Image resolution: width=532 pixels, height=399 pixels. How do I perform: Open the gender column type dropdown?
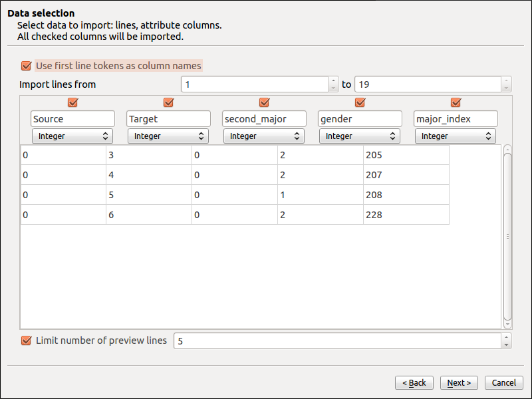[360, 136]
